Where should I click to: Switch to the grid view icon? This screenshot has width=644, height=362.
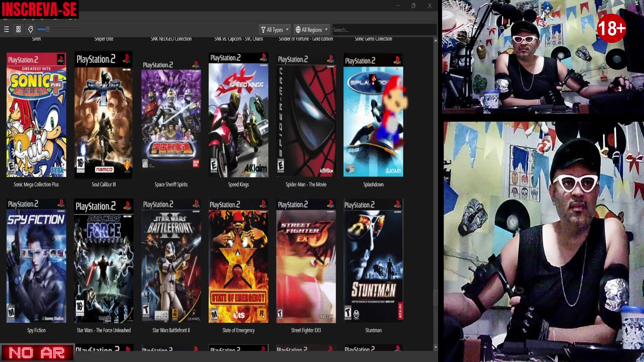[x=19, y=30]
